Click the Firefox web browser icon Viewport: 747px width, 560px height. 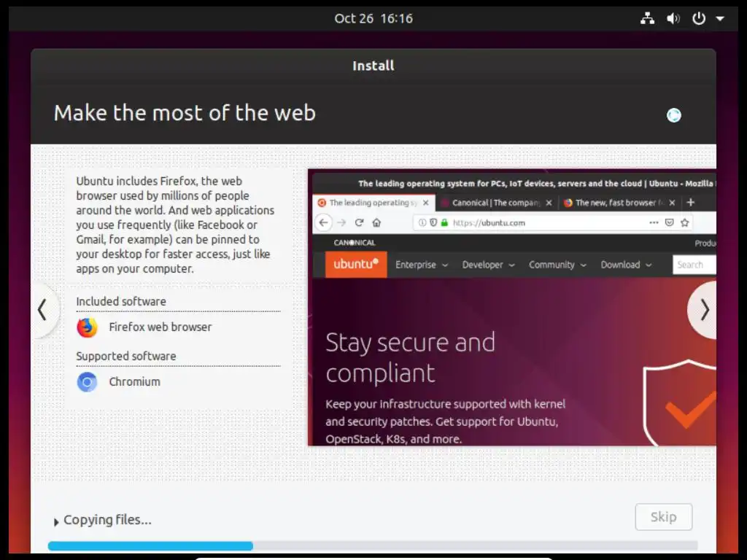point(88,327)
